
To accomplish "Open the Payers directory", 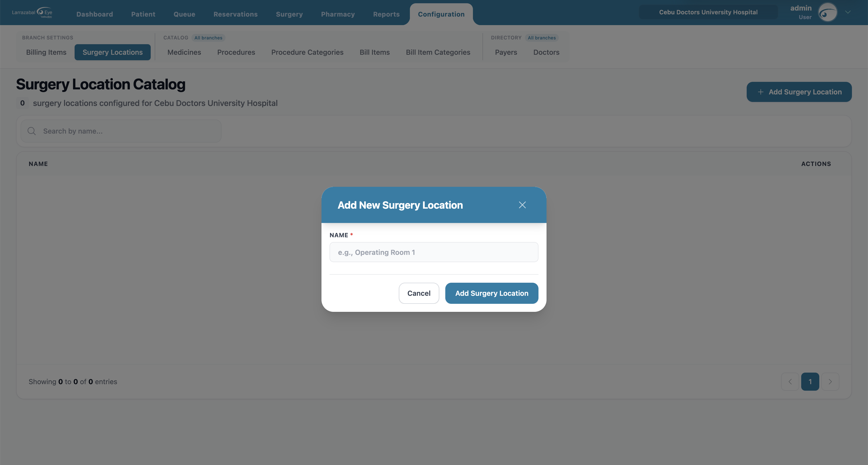I will click(506, 52).
